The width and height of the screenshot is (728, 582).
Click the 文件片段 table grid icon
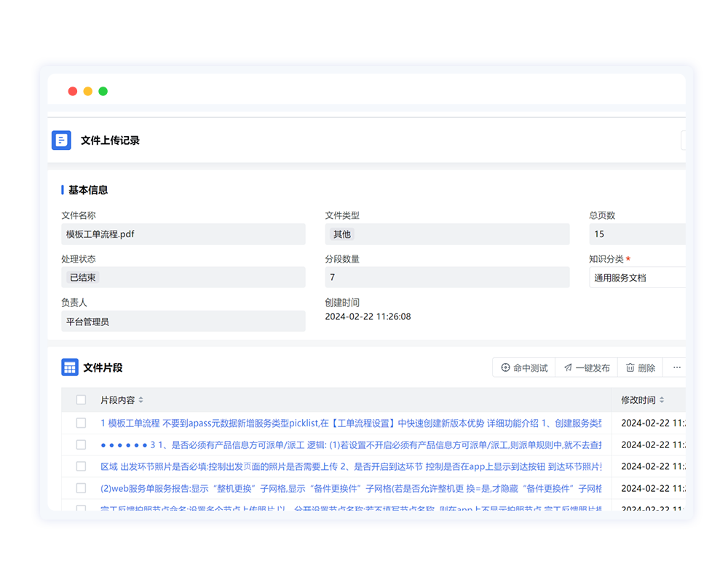[70, 367]
